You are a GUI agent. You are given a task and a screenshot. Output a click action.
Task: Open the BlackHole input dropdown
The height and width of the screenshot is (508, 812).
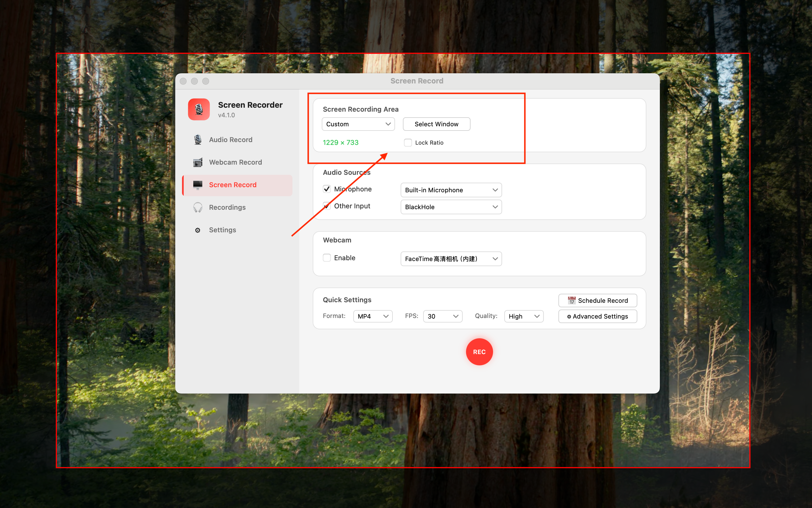coord(451,207)
